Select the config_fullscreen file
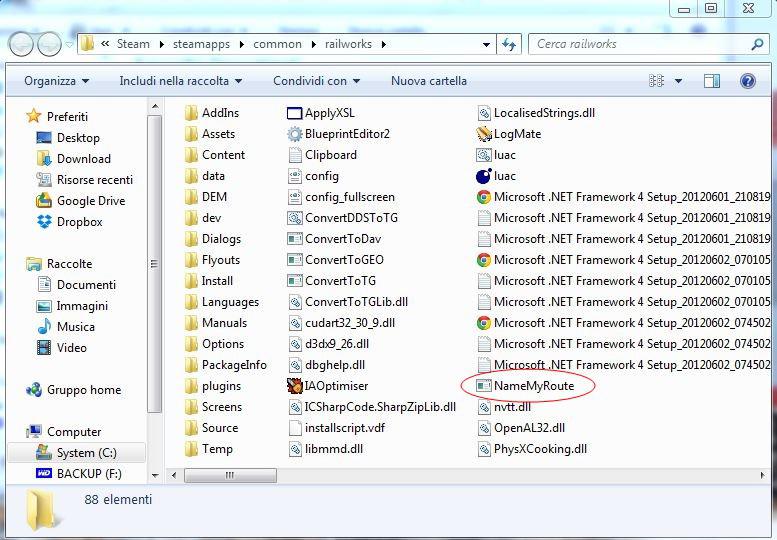Image resolution: width=777 pixels, height=540 pixels. coord(341,197)
